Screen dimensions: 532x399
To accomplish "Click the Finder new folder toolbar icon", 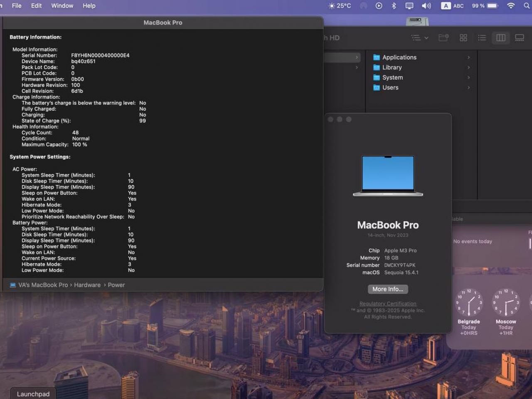I will 443,38.
